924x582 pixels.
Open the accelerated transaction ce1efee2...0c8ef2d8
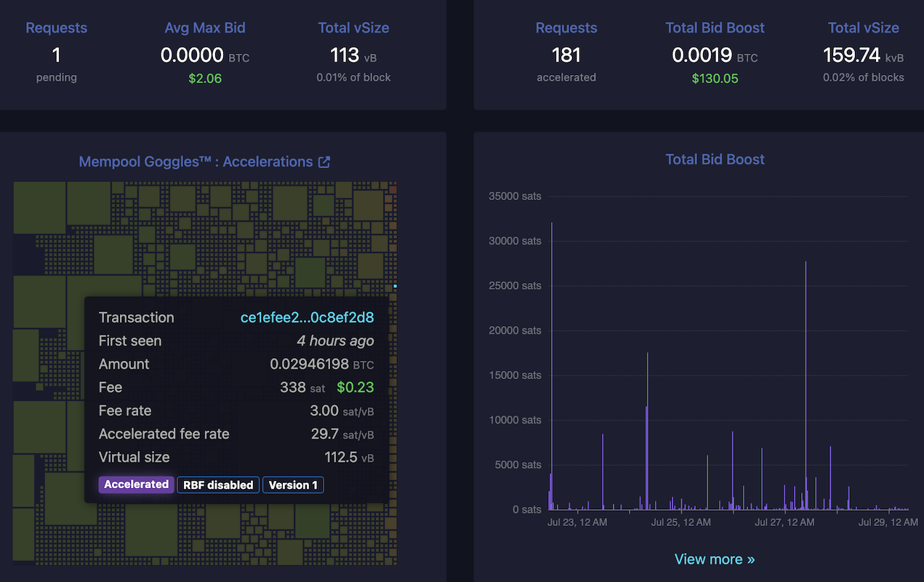(306, 317)
